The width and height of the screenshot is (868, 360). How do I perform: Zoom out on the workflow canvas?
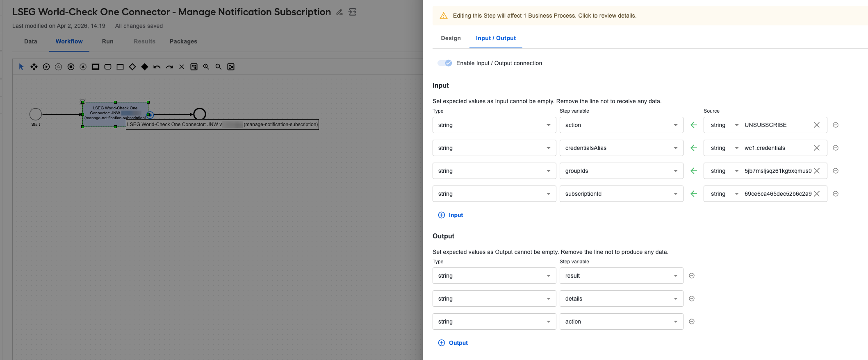(x=219, y=67)
